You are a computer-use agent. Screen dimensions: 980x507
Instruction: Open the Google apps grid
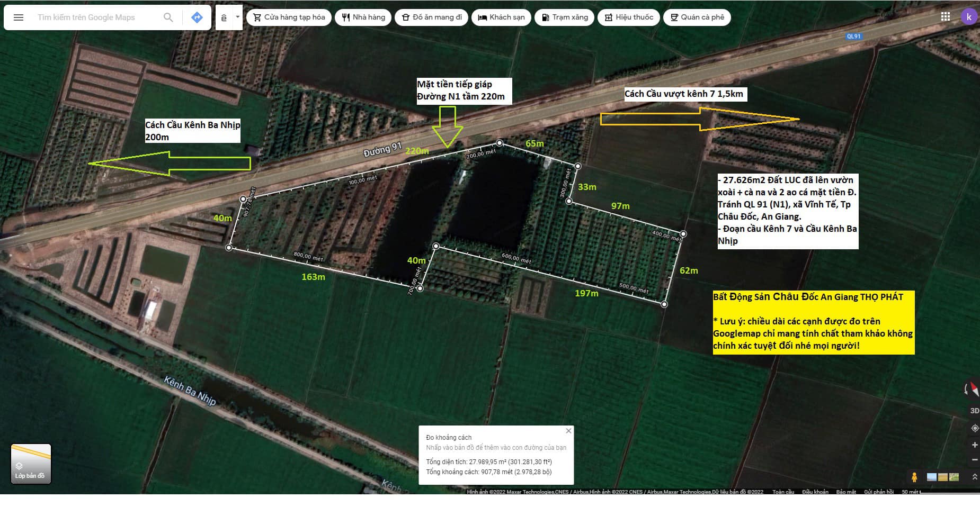click(x=945, y=16)
